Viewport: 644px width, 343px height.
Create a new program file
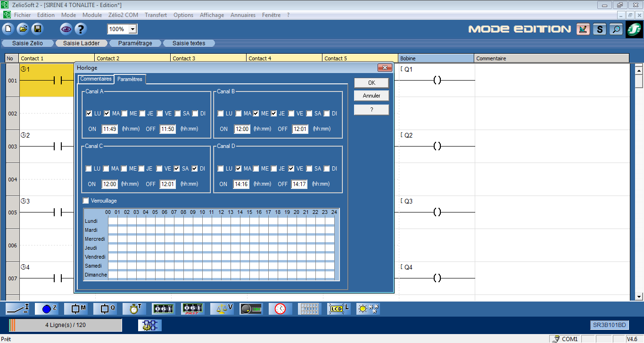(8, 29)
